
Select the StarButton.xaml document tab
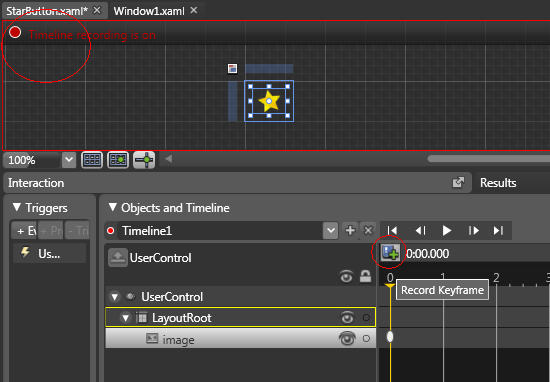(x=47, y=11)
